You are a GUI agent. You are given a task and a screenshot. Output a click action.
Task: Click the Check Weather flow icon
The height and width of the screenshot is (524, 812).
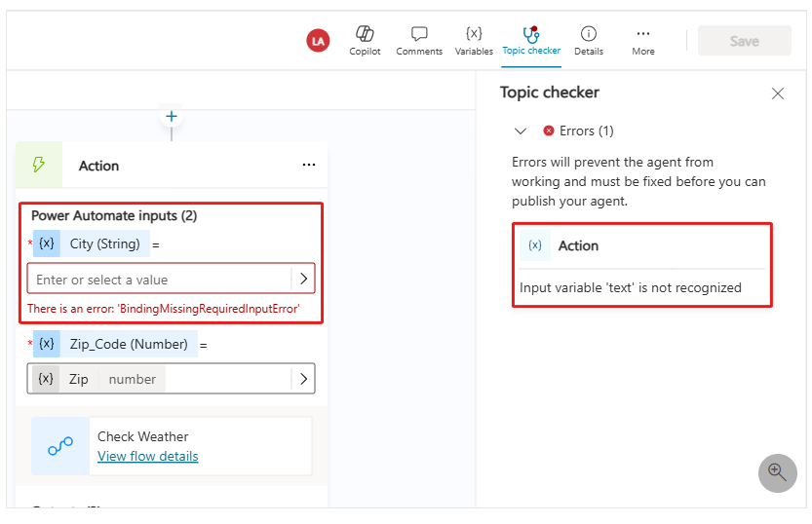point(60,446)
